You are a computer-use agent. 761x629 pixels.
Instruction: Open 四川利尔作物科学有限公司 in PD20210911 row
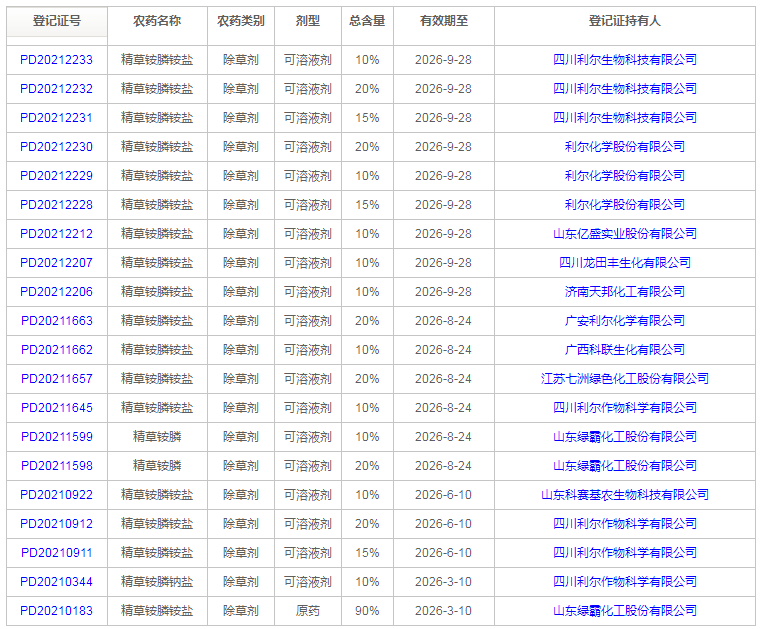[625, 553]
